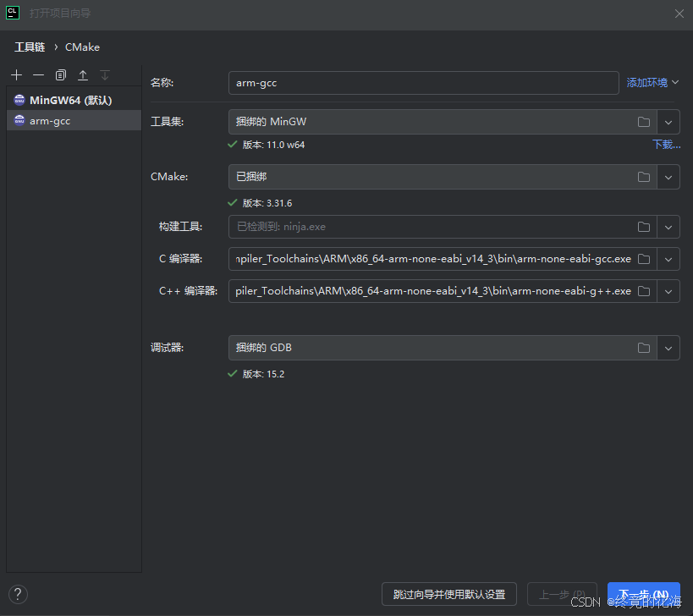This screenshot has width=693, height=616.
Task: Open the Add environment dropdown link
Action: (x=652, y=83)
